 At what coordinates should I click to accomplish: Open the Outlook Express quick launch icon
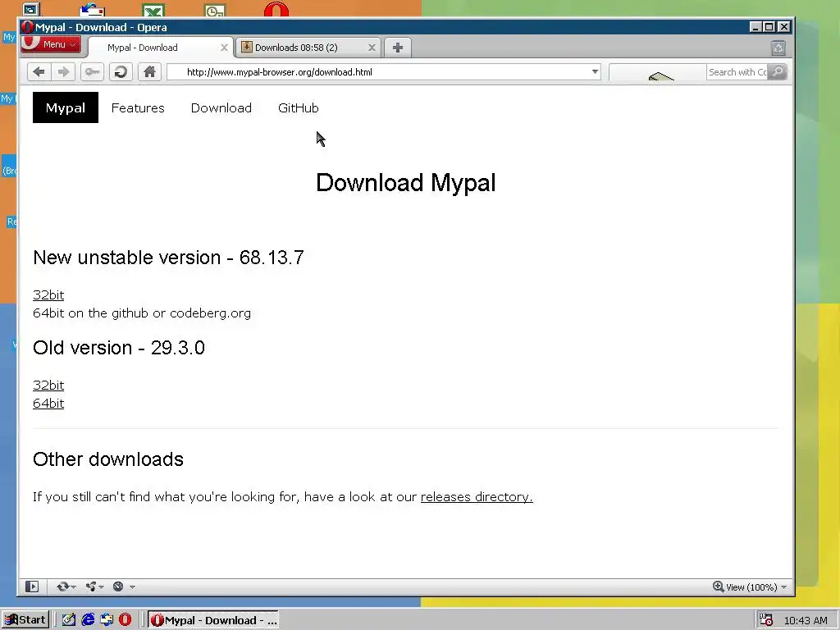(x=107, y=620)
